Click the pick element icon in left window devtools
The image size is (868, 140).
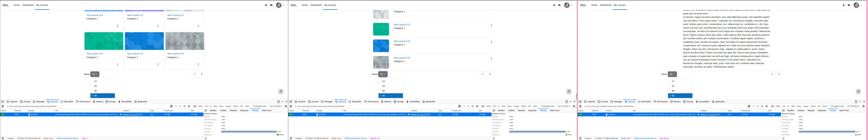click(x=3, y=102)
